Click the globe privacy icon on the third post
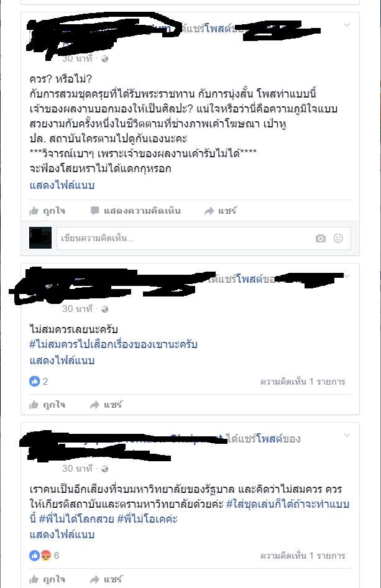The image size is (381, 588). (x=104, y=469)
